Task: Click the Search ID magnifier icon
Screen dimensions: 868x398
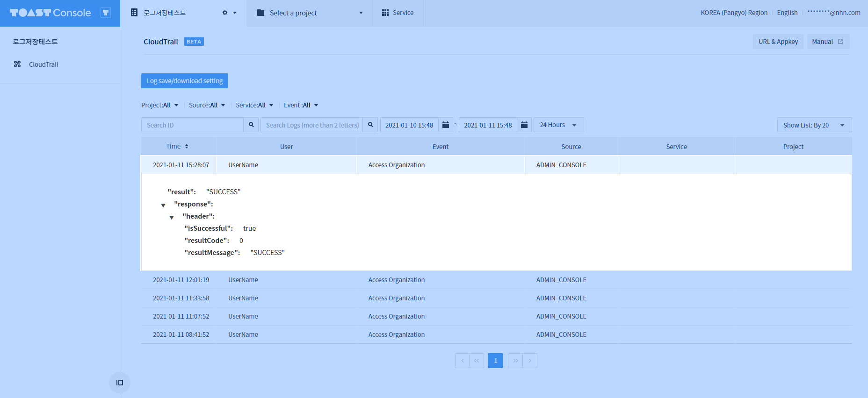Action: (x=251, y=125)
